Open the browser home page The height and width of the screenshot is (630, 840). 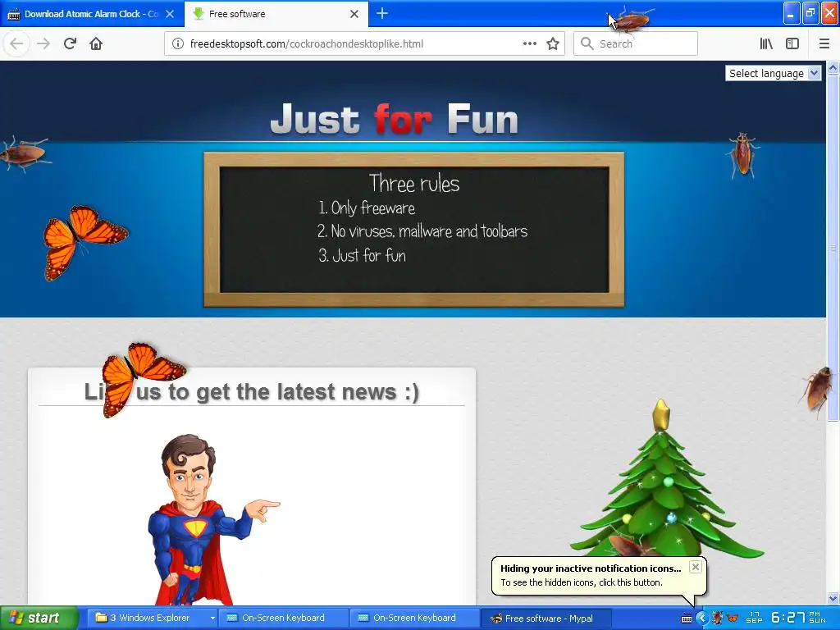96,43
